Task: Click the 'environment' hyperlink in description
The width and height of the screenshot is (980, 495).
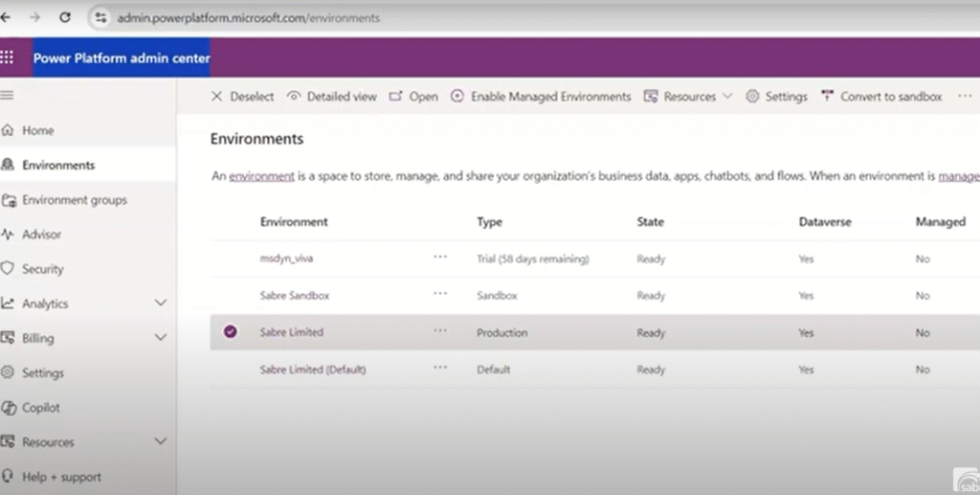Action: point(261,176)
